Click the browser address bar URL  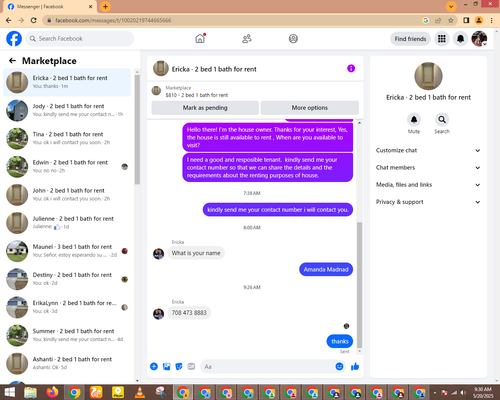tap(113, 20)
